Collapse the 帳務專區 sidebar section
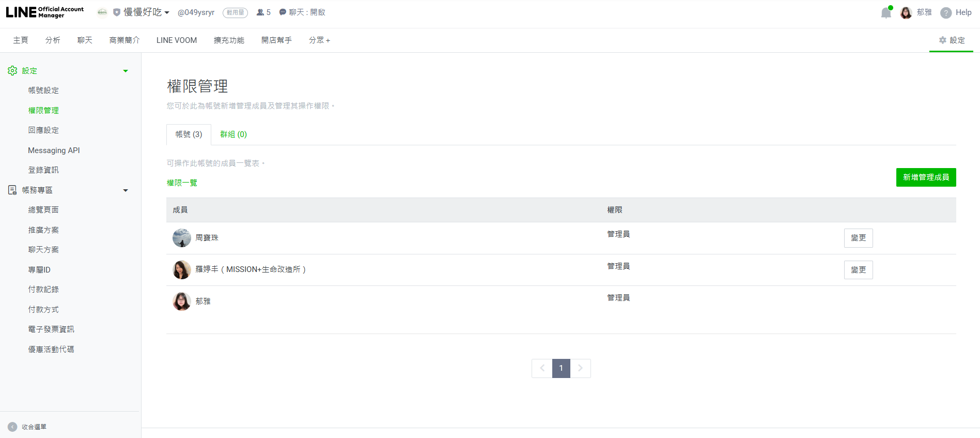Screen dimensions: 980x438 tap(126, 190)
